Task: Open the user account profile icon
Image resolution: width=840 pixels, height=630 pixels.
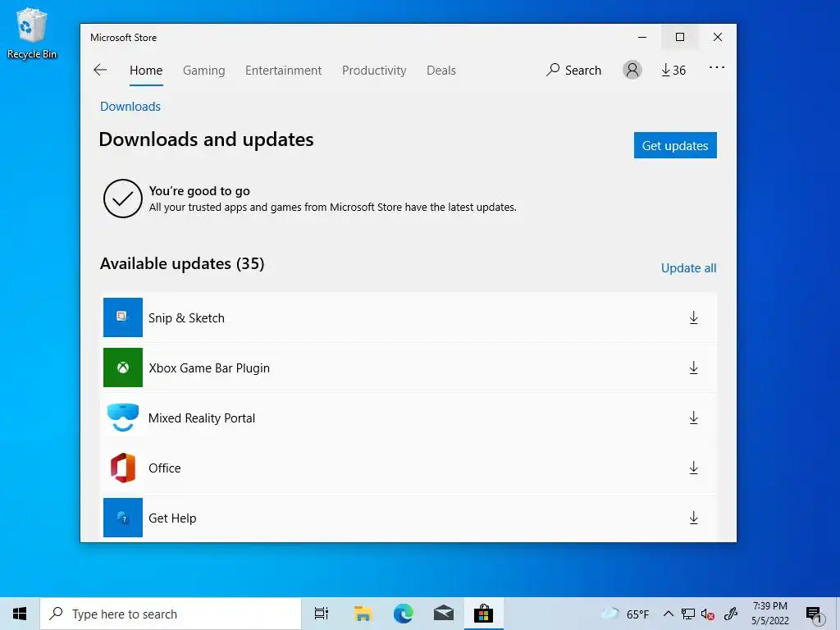Action: tap(632, 71)
